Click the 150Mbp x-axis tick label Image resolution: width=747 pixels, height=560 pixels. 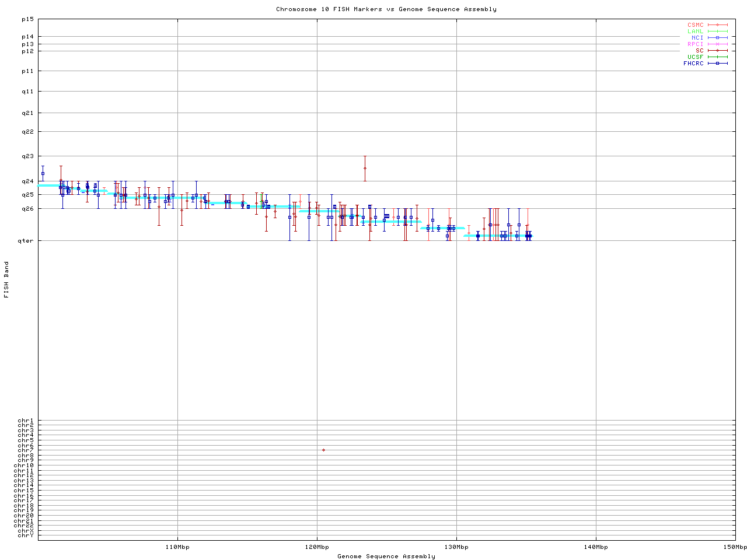pos(735,547)
